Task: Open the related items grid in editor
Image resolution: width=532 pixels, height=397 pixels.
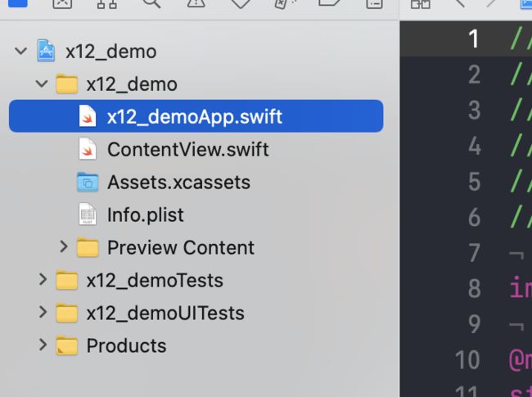Action: (x=421, y=3)
